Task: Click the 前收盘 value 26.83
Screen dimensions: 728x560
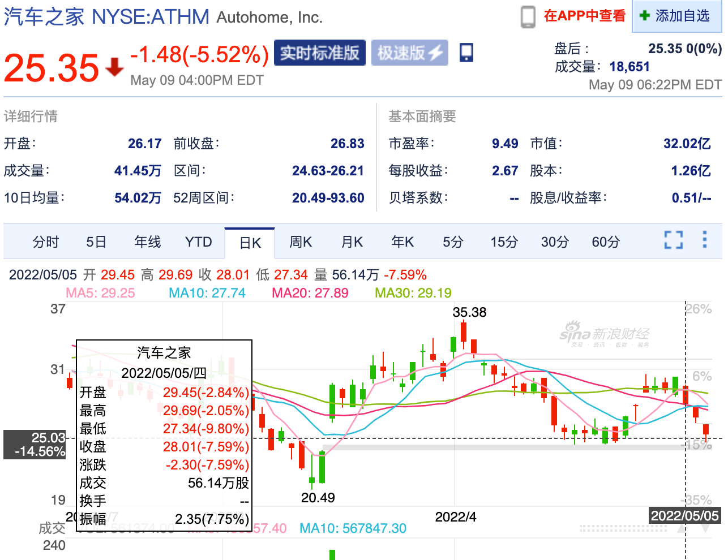Action: click(348, 144)
